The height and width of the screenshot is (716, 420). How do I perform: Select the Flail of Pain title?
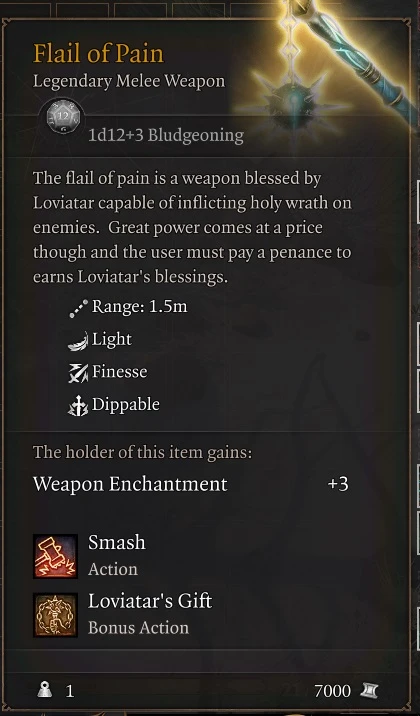(98, 53)
